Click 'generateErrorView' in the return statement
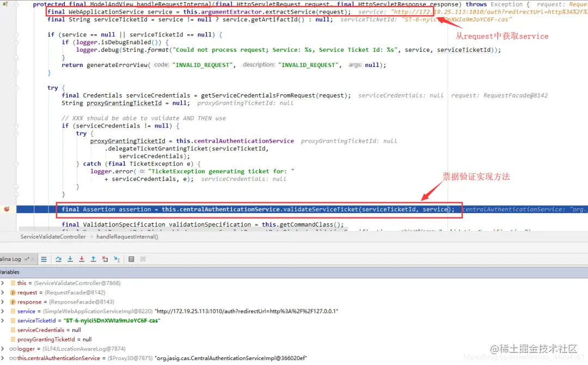The image size is (588, 365). [x=117, y=65]
